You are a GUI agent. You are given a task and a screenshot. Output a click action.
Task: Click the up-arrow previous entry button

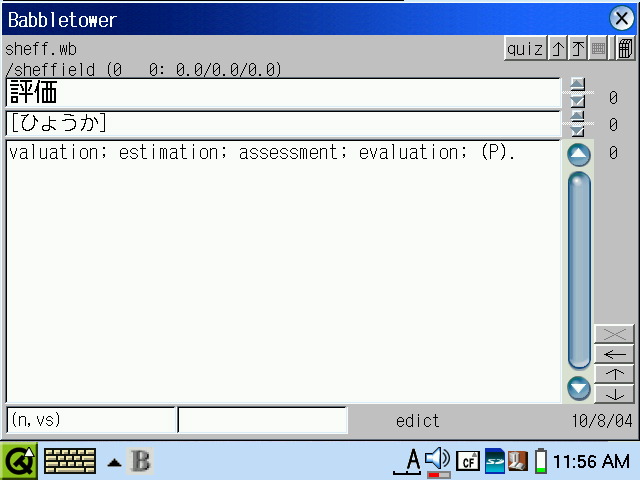(x=614, y=374)
